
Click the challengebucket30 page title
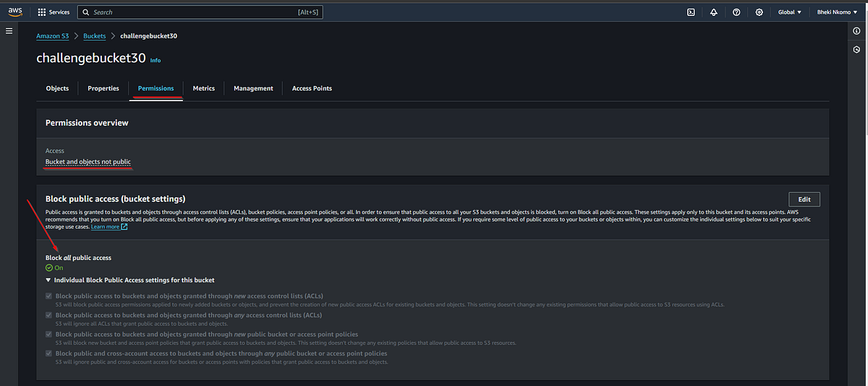coord(91,59)
